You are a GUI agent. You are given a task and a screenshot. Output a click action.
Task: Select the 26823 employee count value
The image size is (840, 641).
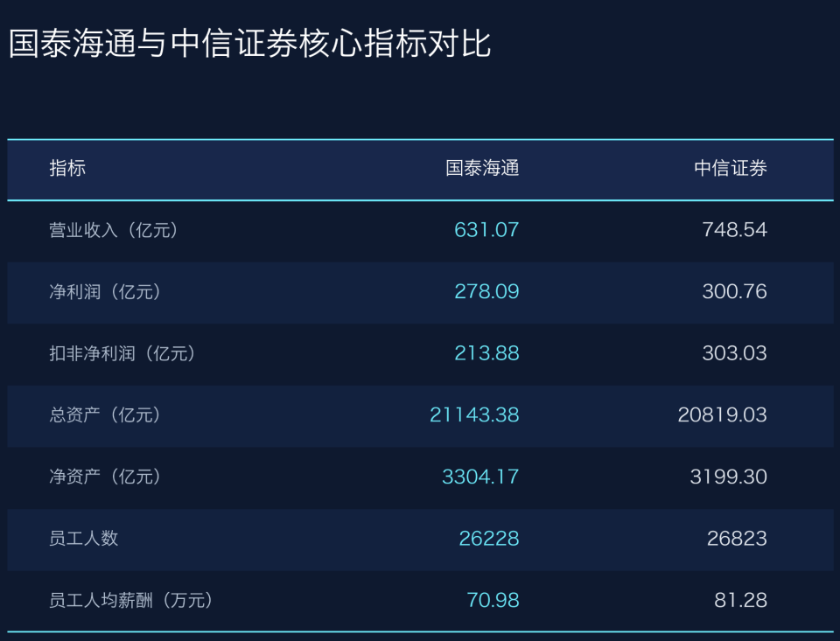(737, 539)
